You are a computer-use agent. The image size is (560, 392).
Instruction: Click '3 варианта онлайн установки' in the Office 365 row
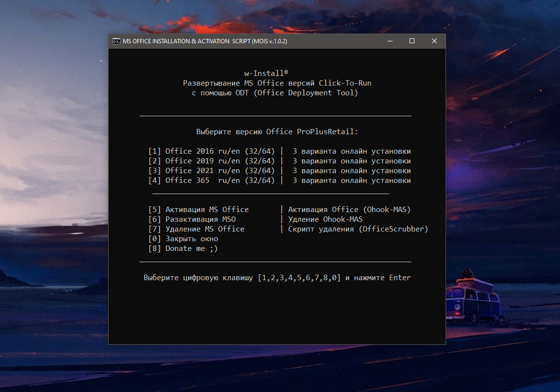pos(352,180)
